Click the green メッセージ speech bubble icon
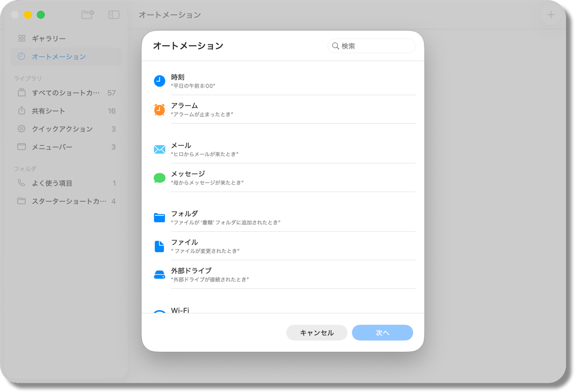Viewport: 575px width, 392px height. [x=159, y=177]
